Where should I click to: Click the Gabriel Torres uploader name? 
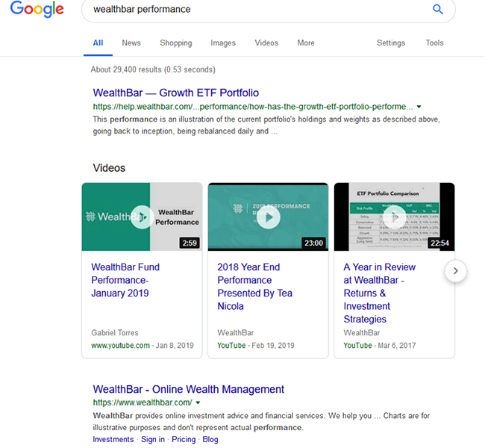pyautogui.click(x=115, y=333)
